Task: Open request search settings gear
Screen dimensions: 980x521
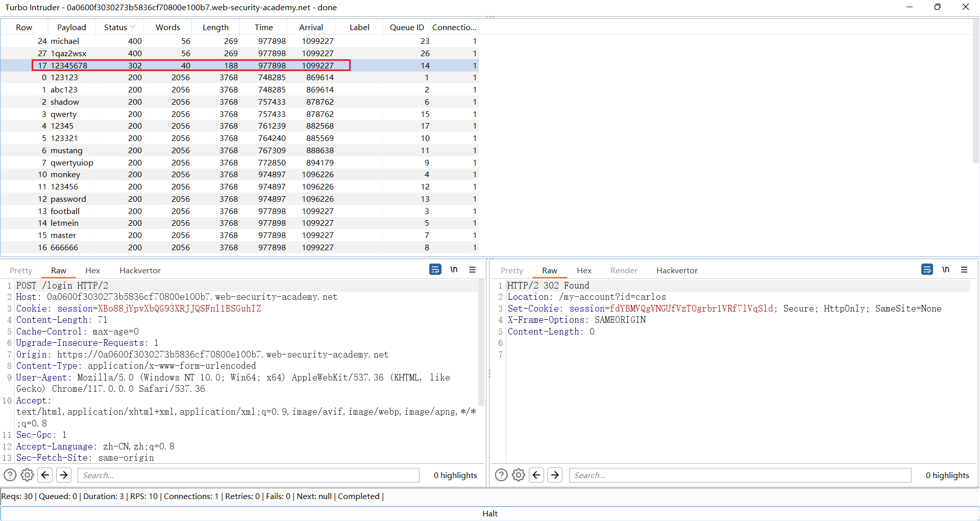Action: [28, 475]
